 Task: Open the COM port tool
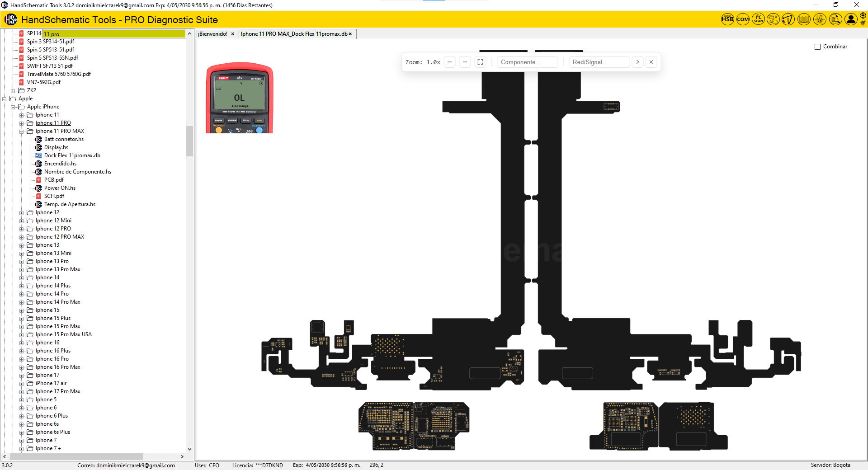743,19
